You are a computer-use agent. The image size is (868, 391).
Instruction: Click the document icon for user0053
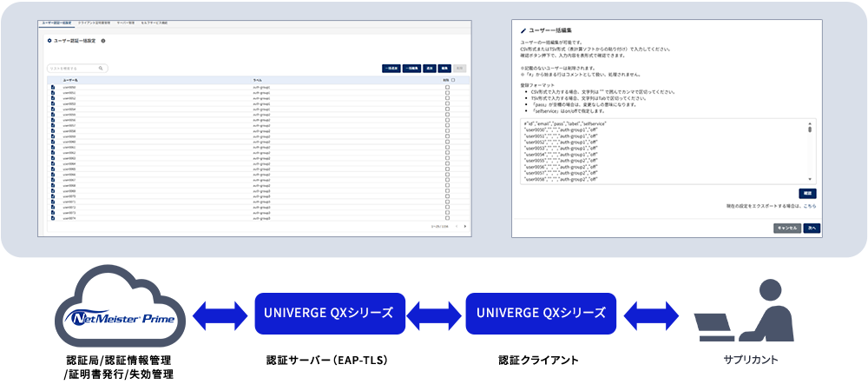[x=53, y=103]
